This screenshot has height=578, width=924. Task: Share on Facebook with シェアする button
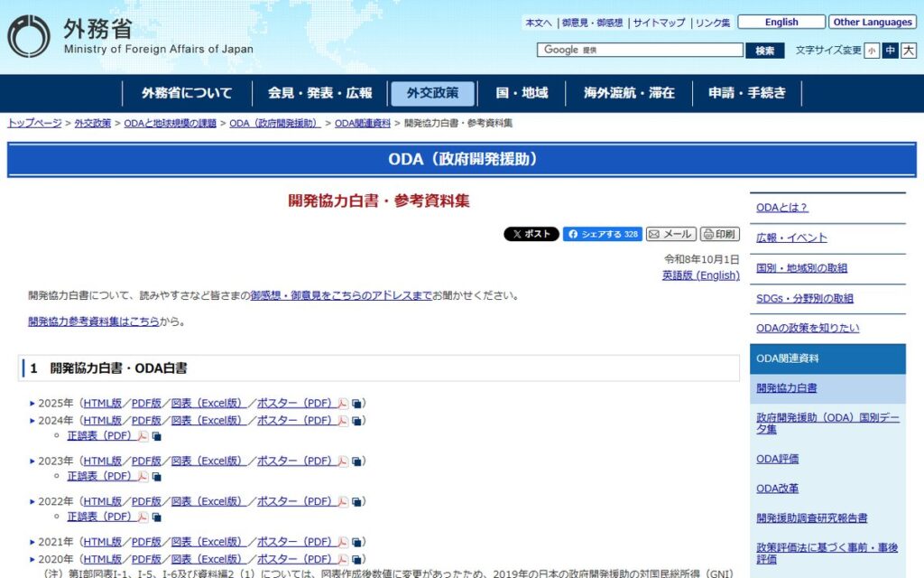602,234
